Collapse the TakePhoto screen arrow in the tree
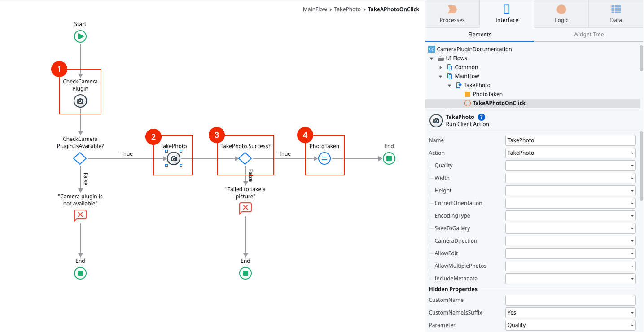 pos(450,85)
